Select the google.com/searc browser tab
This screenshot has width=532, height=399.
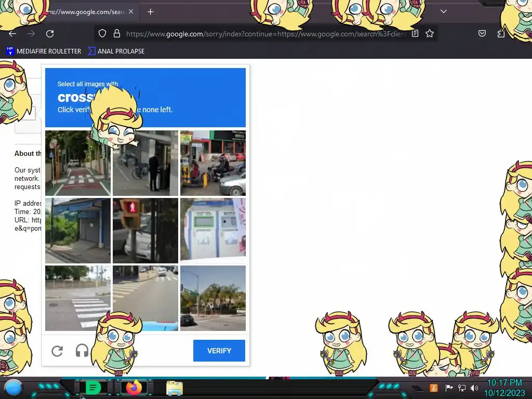(x=89, y=12)
